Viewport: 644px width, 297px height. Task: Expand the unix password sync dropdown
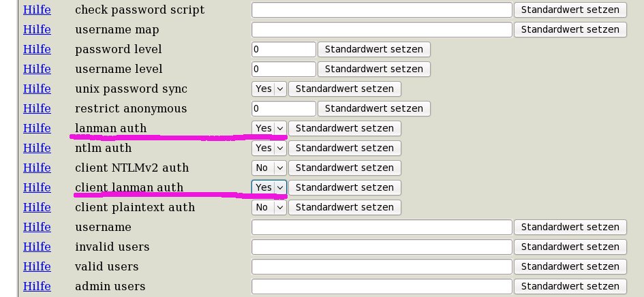tap(269, 89)
